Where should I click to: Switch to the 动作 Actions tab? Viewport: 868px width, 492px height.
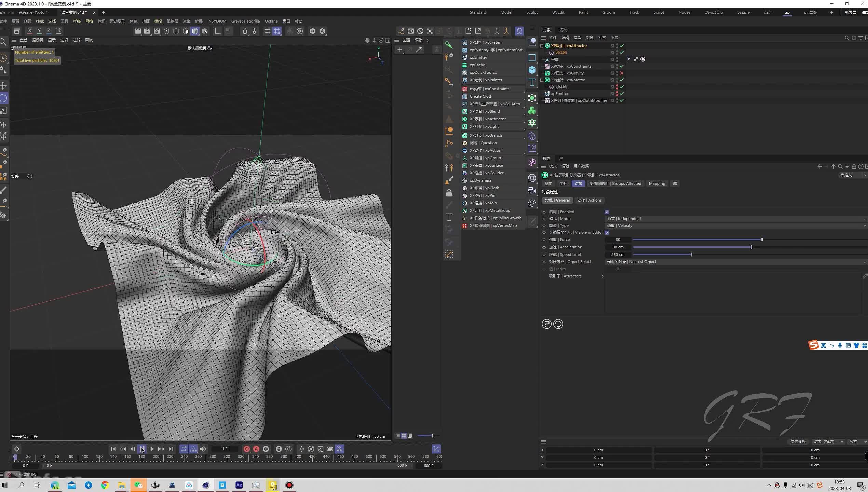click(x=589, y=200)
